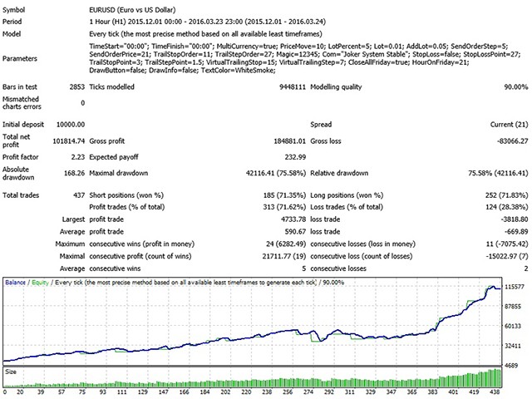Click the Spread Current (21) value
The width and height of the screenshot is (532, 399).
509,125
